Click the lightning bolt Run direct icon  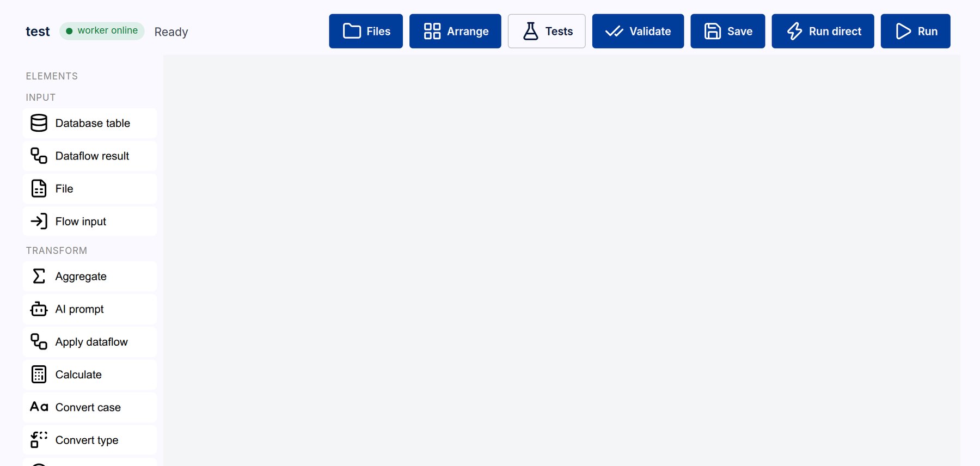click(x=794, y=31)
